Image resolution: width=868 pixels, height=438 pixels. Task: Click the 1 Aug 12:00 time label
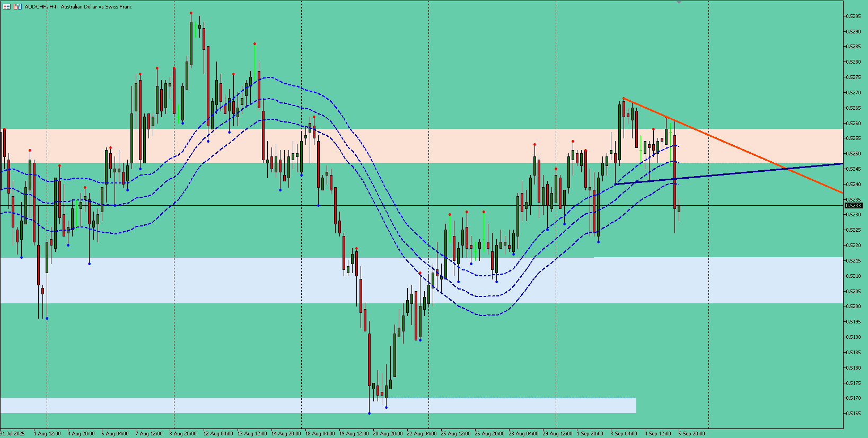point(47,434)
